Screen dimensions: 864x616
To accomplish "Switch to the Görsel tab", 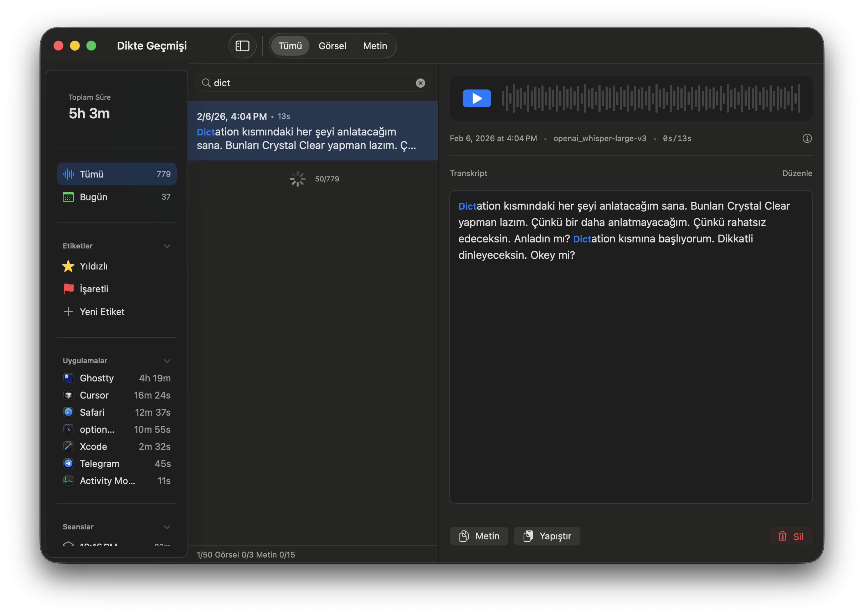I will [x=332, y=46].
